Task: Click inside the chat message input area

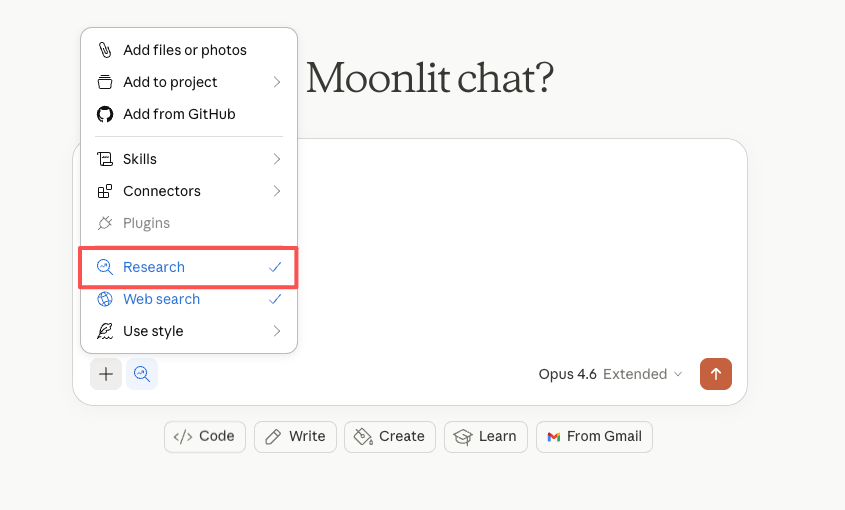Action: (x=520, y=250)
